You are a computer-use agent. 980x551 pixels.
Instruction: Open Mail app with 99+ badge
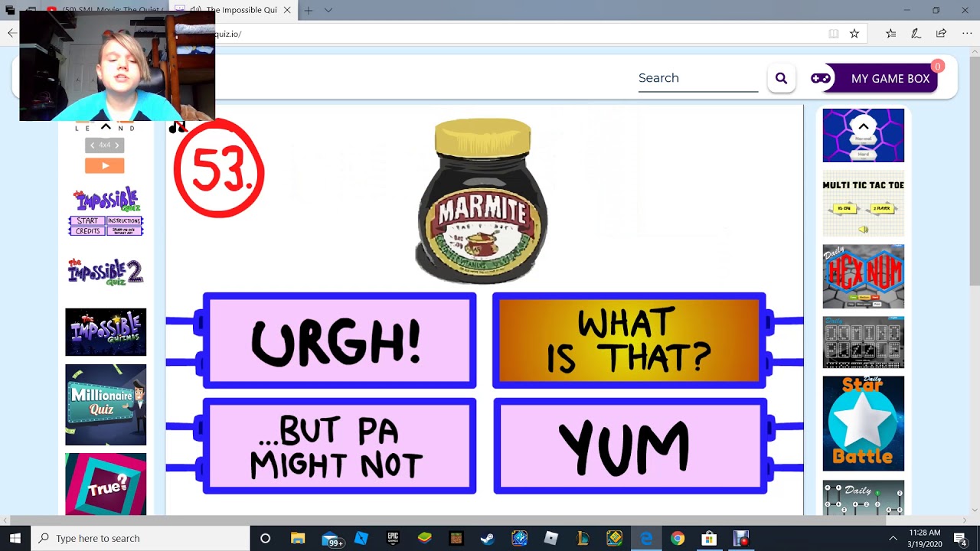331,539
